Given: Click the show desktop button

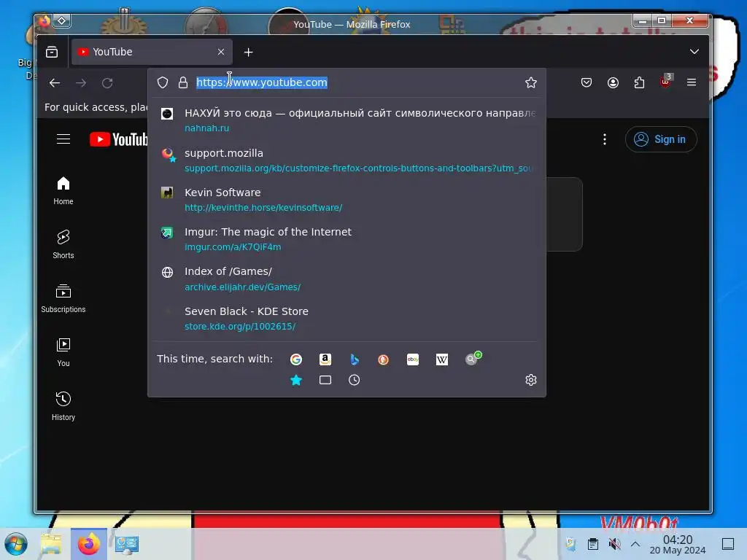Looking at the screenshot, I should pyautogui.click(x=728, y=544).
